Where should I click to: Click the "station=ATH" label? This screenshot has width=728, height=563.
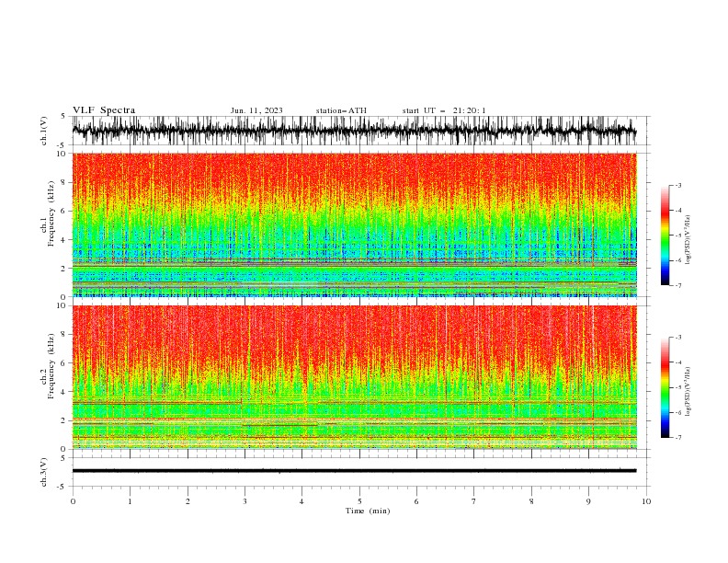click(x=341, y=110)
